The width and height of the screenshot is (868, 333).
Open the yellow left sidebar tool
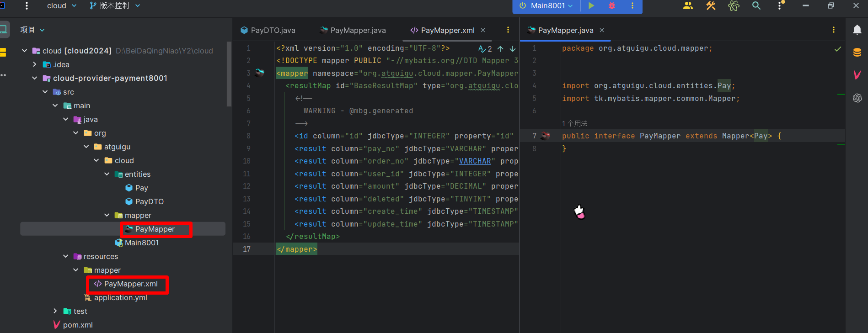tap(3, 53)
